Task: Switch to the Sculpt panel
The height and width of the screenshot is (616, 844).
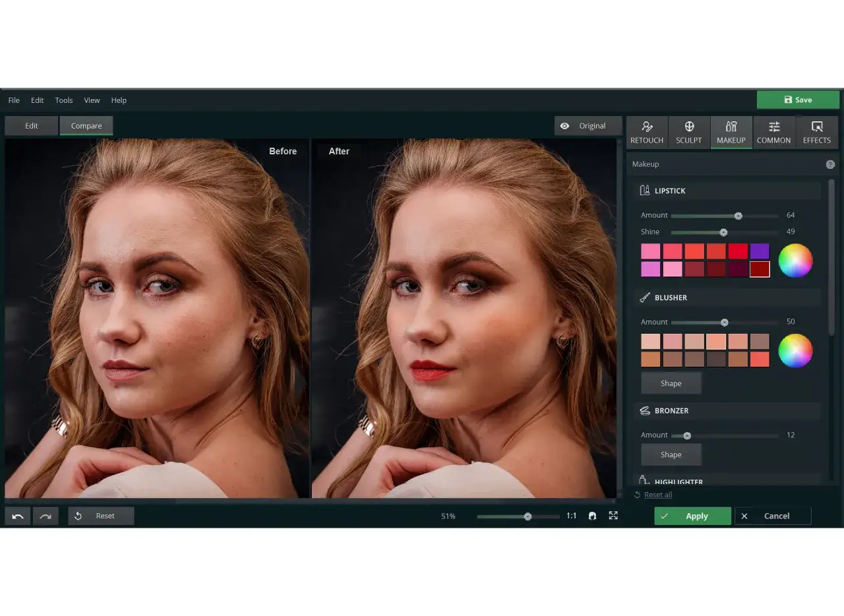Action: (688, 132)
